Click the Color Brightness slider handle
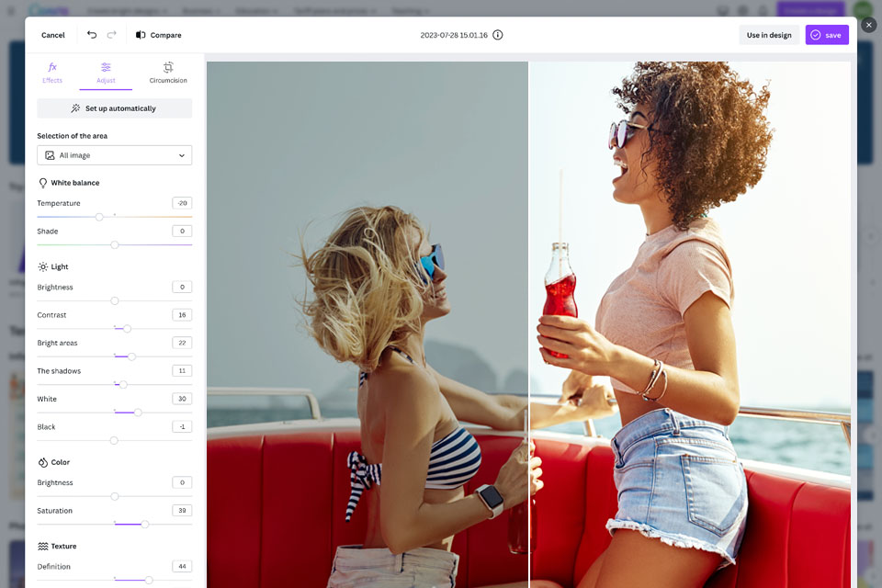882x588 pixels. click(115, 496)
